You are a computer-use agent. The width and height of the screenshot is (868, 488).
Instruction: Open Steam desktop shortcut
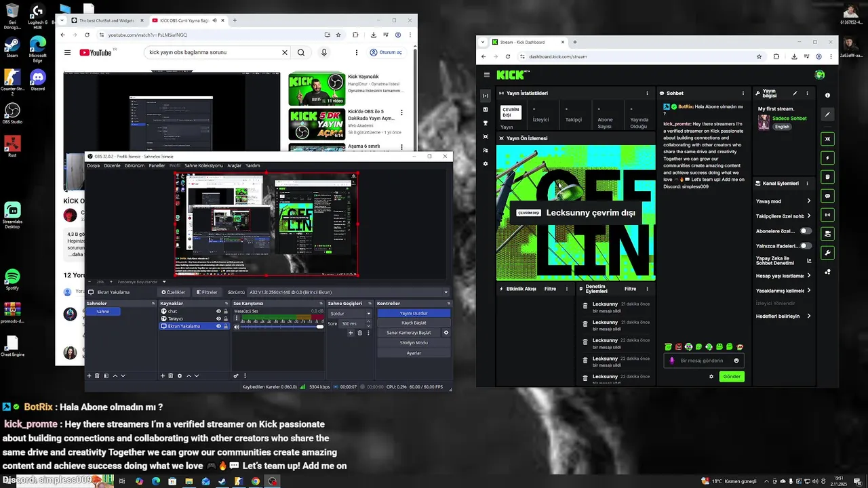12,47
